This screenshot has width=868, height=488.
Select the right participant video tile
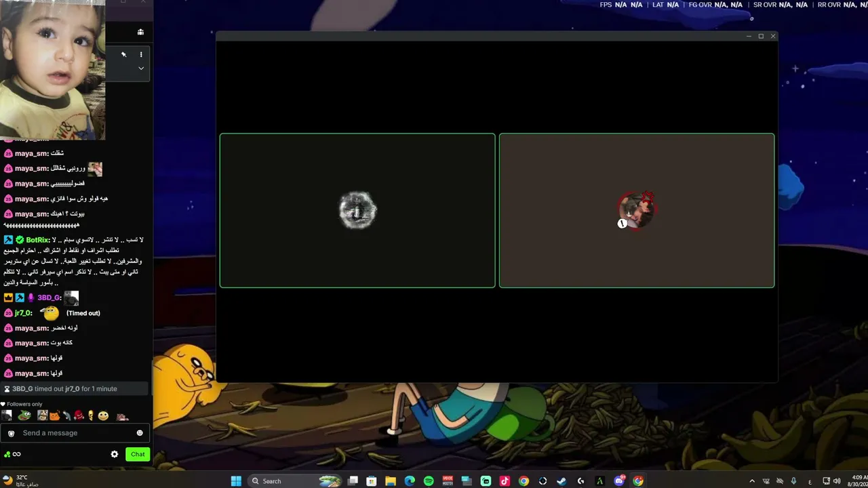637,211
